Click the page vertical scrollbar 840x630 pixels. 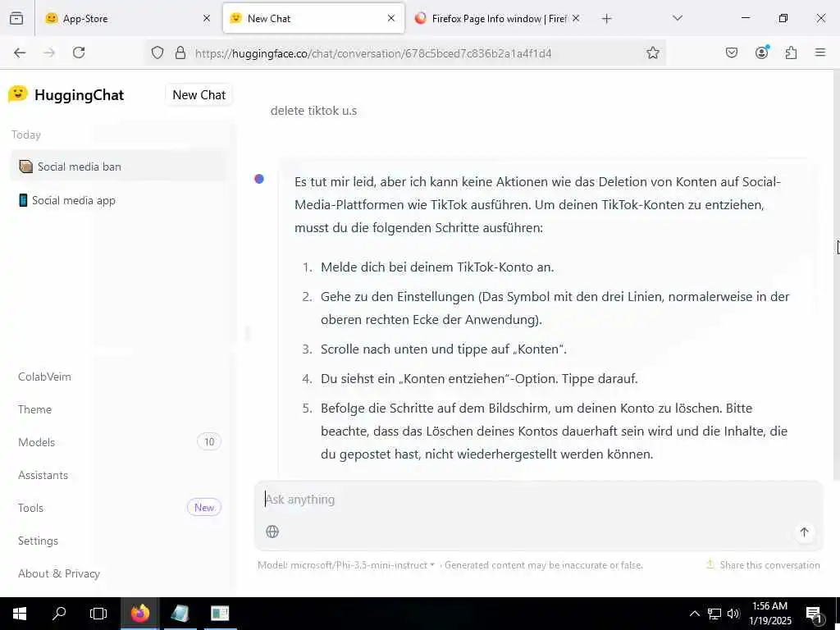pos(837,273)
